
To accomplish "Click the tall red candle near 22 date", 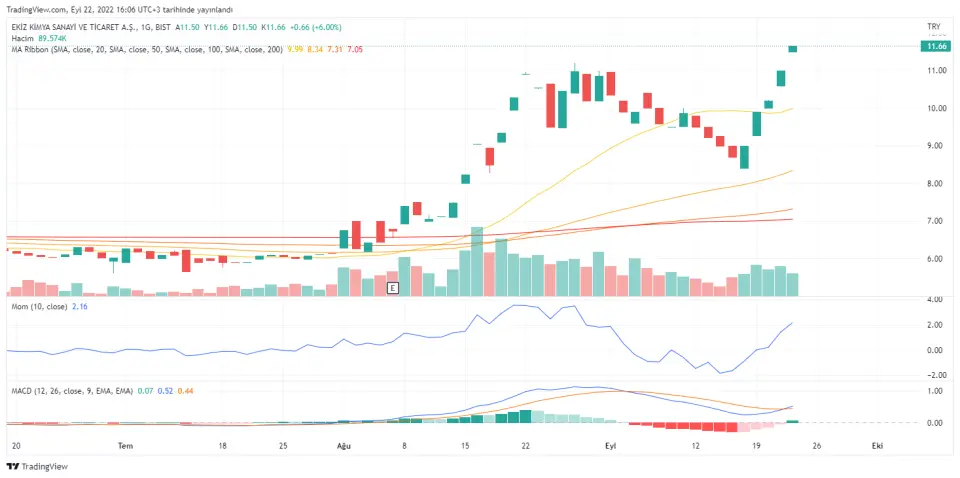I will coord(550,106).
